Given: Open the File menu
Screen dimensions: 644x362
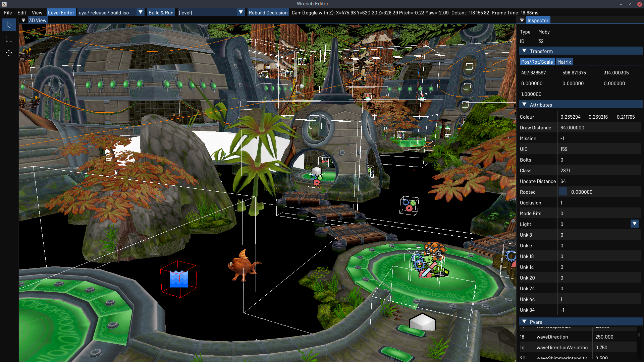Looking at the screenshot, I should pyautogui.click(x=8, y=13).
